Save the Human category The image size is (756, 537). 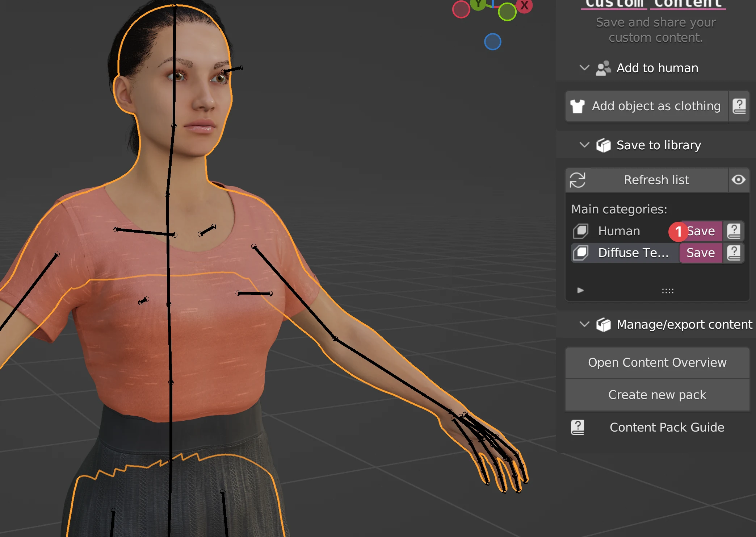(701, 231)
